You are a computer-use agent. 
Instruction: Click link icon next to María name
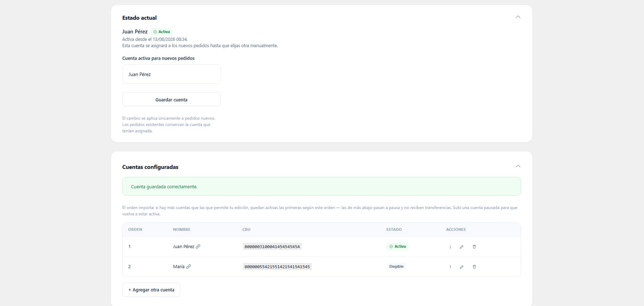(188, 267)
